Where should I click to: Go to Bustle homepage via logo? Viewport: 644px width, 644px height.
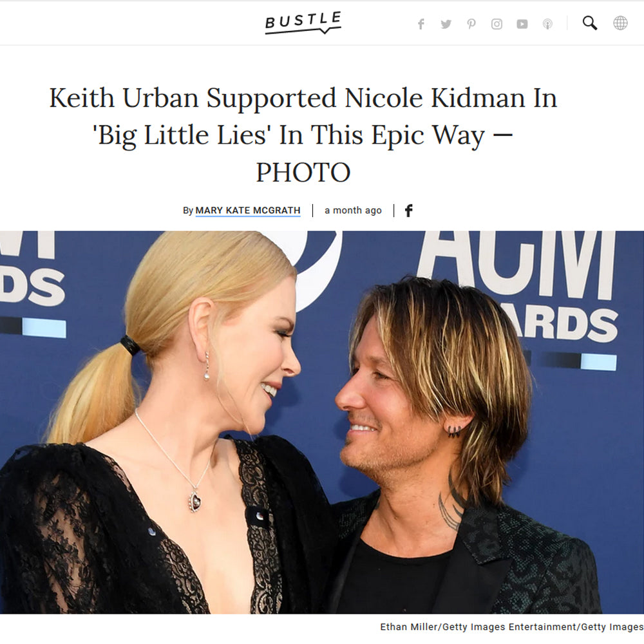[x=303, y=23]
